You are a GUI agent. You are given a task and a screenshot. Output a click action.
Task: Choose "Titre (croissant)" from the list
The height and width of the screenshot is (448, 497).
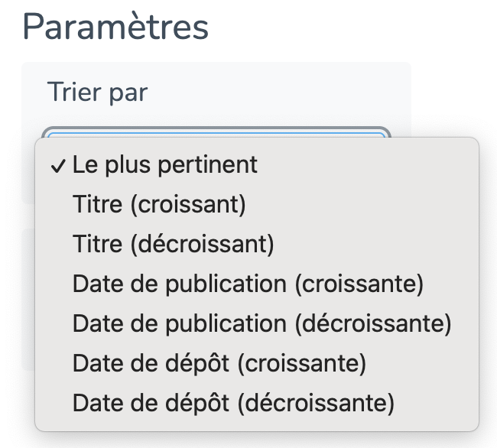click(x=158, y=204)
